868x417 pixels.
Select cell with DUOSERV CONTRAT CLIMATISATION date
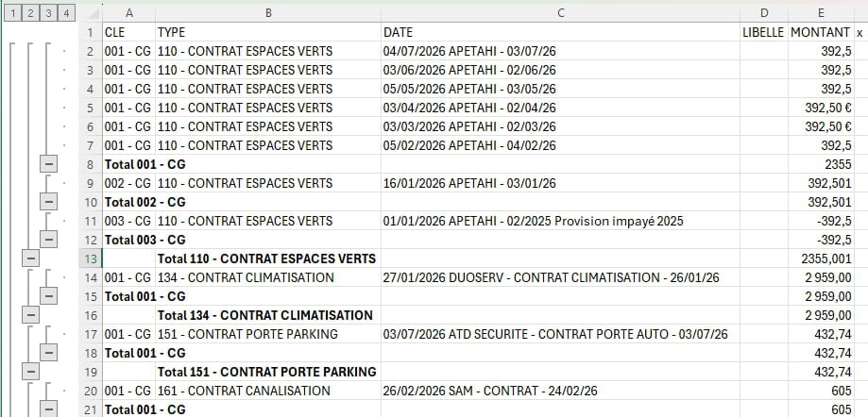[x=560, y=277]
